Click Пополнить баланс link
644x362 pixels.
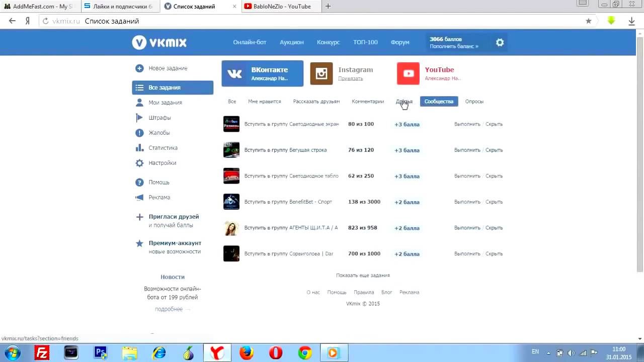(x=454, y=46)
